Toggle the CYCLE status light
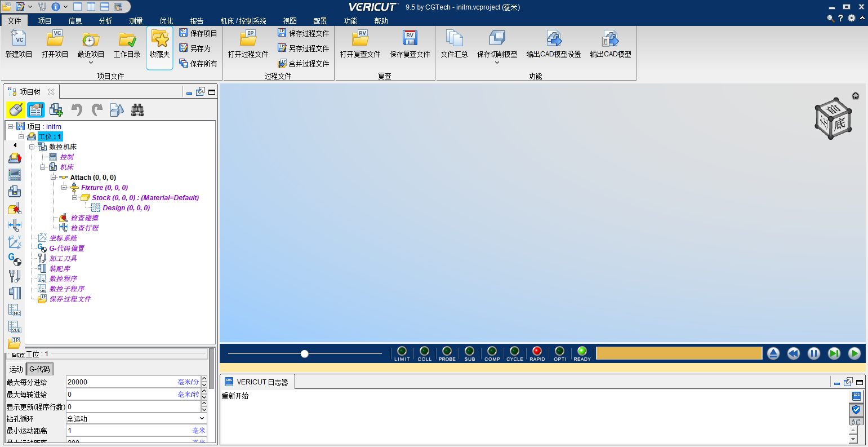Screen dimensions: 868x447 pos(515,353)
